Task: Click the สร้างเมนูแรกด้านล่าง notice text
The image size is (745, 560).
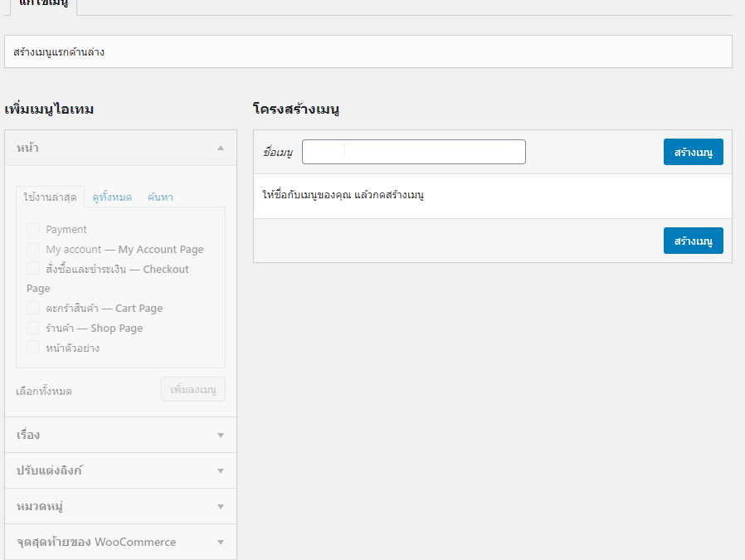Action: (59, 51)
